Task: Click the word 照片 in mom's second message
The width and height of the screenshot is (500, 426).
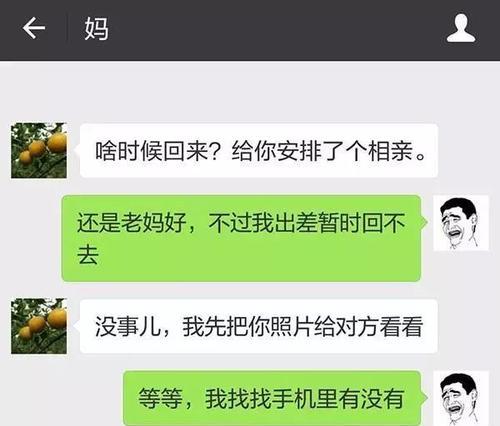Action: click(292, 326)
